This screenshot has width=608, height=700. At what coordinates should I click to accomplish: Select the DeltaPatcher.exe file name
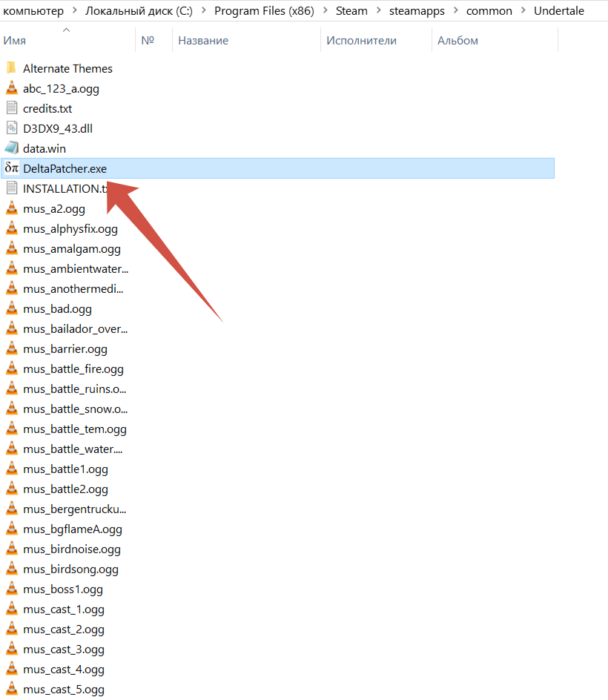pyautogui.click(x=65, y=169)
